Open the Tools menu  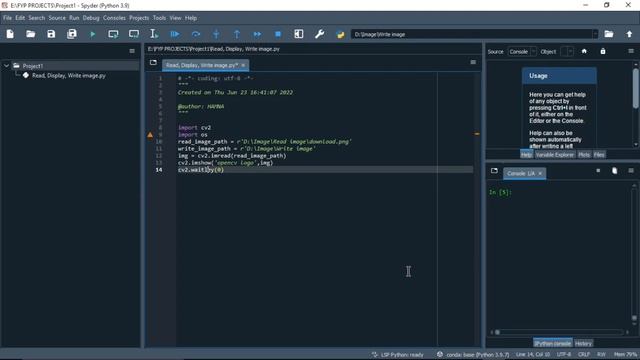(x=159, y=18)
